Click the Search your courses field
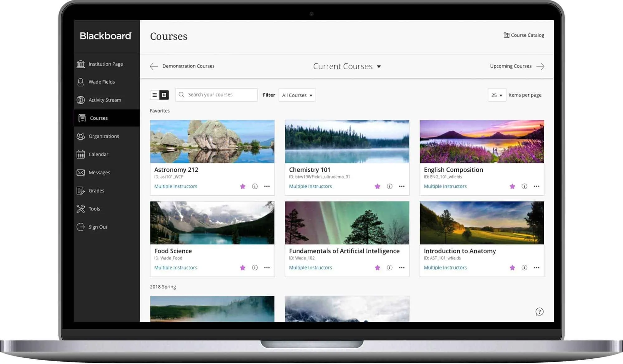Image resolution: width=623 pixels, height=364 pixels. tap(216, 95)
